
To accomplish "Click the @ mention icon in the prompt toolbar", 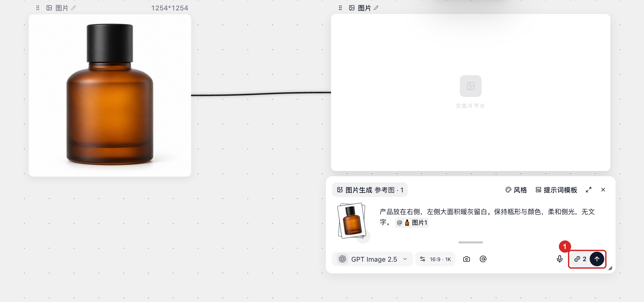I will tap(483, 259).
